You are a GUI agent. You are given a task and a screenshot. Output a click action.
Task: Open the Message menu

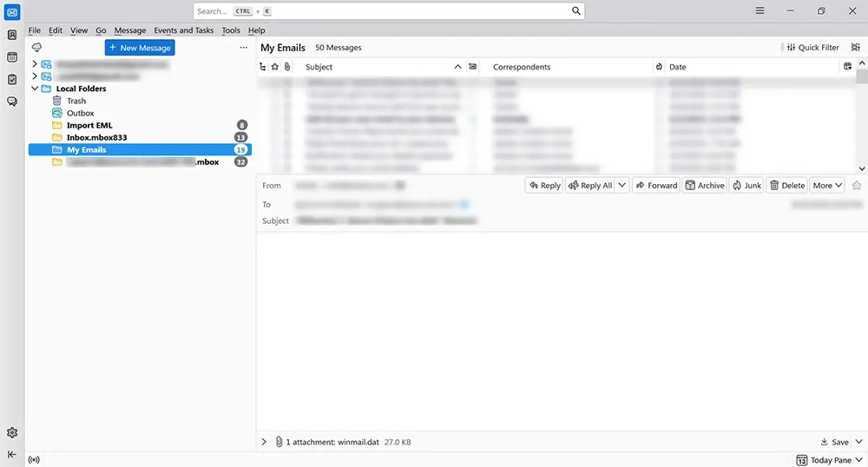click(130, 30)
